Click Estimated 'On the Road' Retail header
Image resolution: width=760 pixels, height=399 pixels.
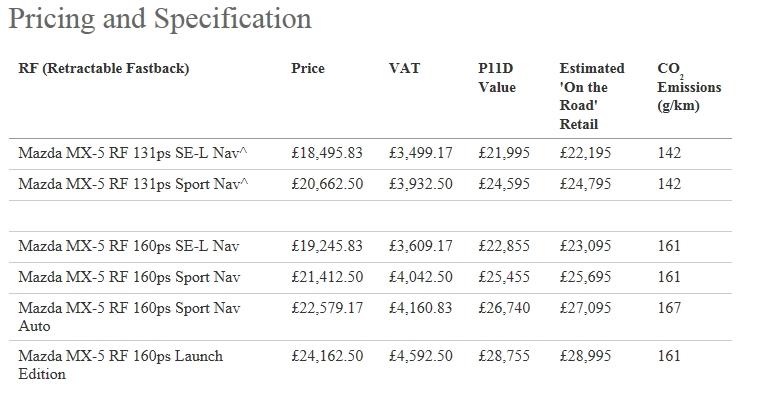coord(592,96)
